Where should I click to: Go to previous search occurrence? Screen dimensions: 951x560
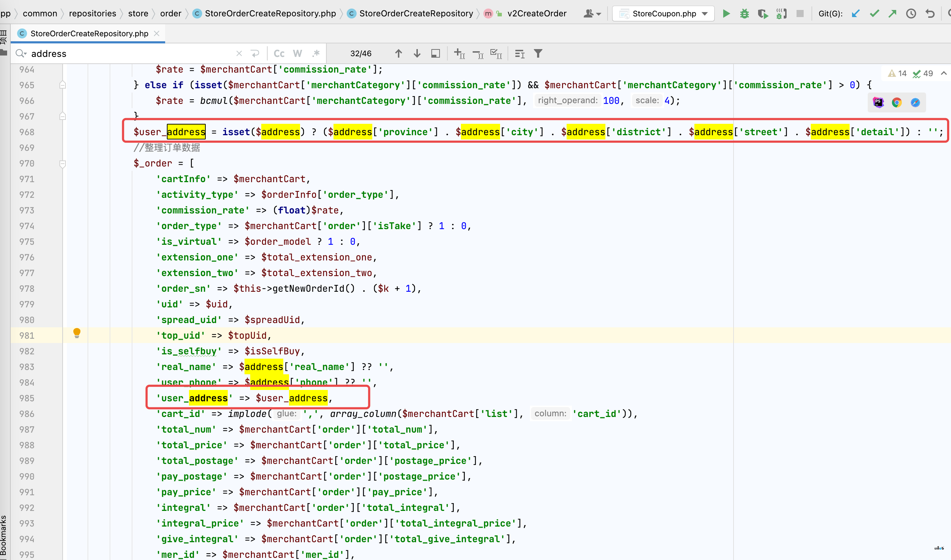coord(399,54)
